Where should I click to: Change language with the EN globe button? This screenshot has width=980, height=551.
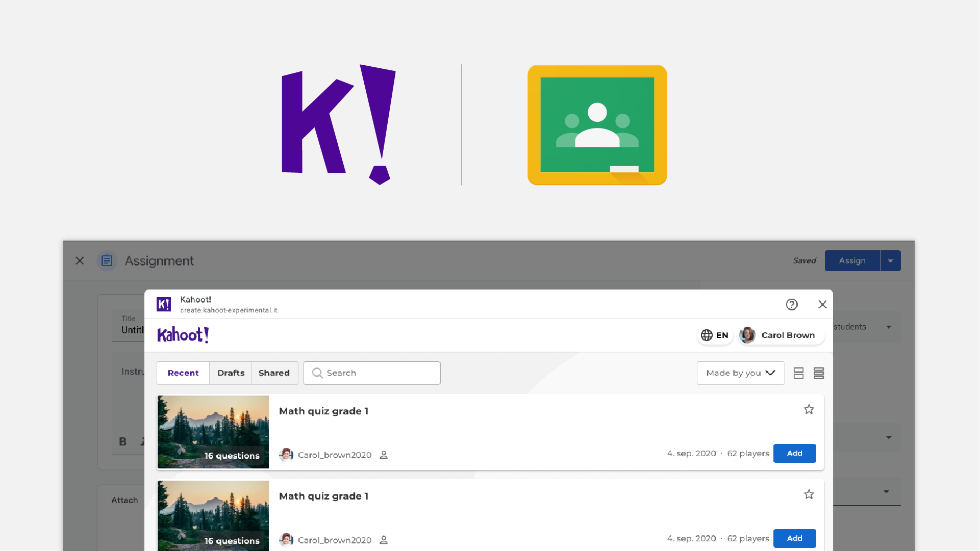715,335
